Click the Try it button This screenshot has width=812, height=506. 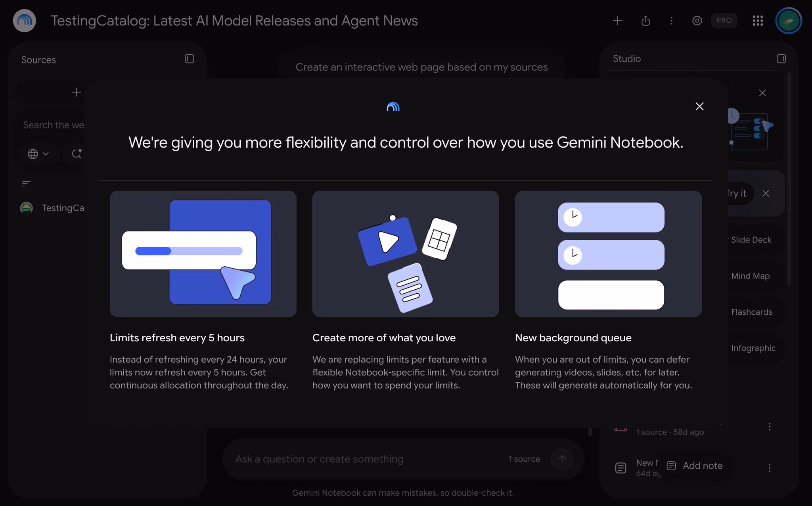click(737, 193)
